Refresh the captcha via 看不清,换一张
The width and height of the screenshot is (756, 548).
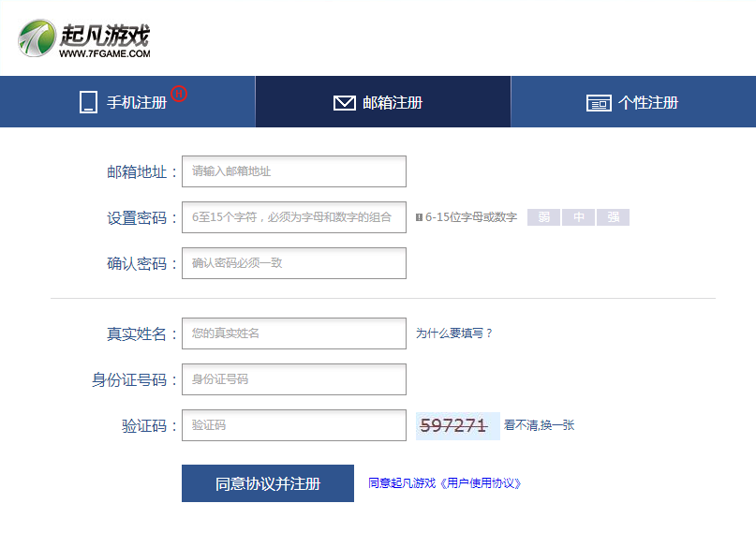539,425
